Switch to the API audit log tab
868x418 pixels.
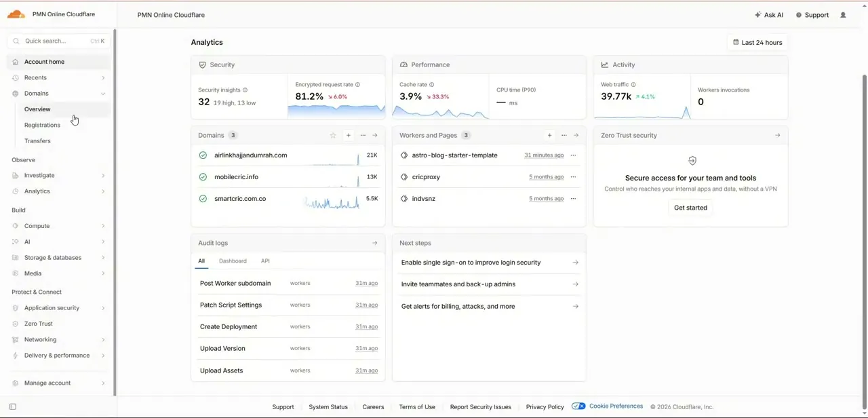click(x=265, y=261)
